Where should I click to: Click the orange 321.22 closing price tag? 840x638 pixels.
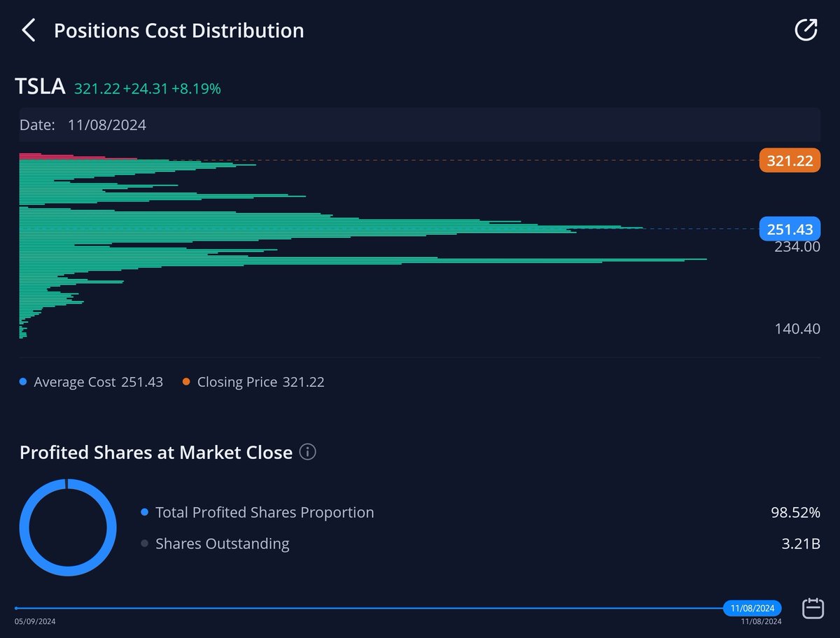pos(790,161)
